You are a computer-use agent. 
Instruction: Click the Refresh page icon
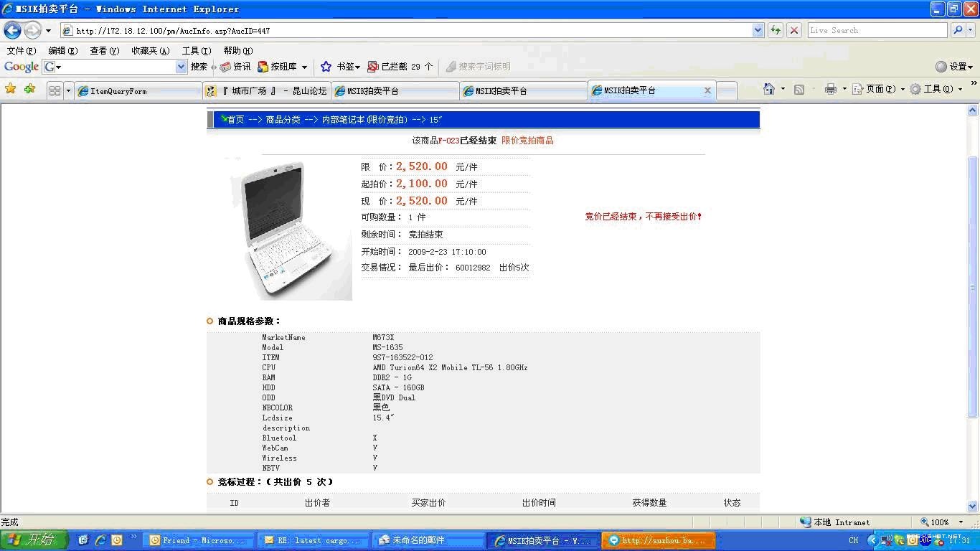(776, 30)
